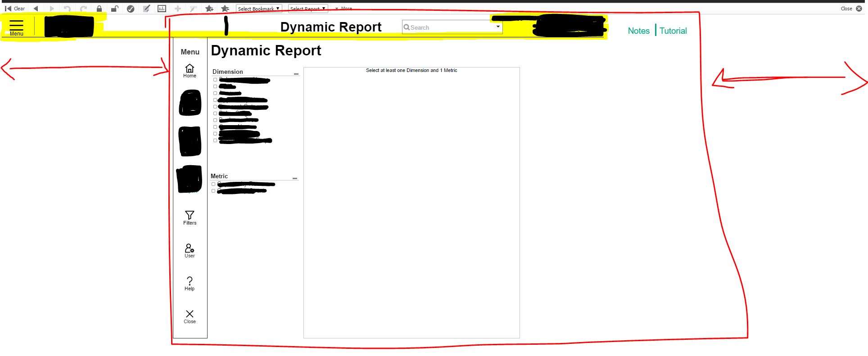Remove a bookmark with star-minus icon
Image resolution: width=868 pixels, height=356 pixels.
[225, 9]
